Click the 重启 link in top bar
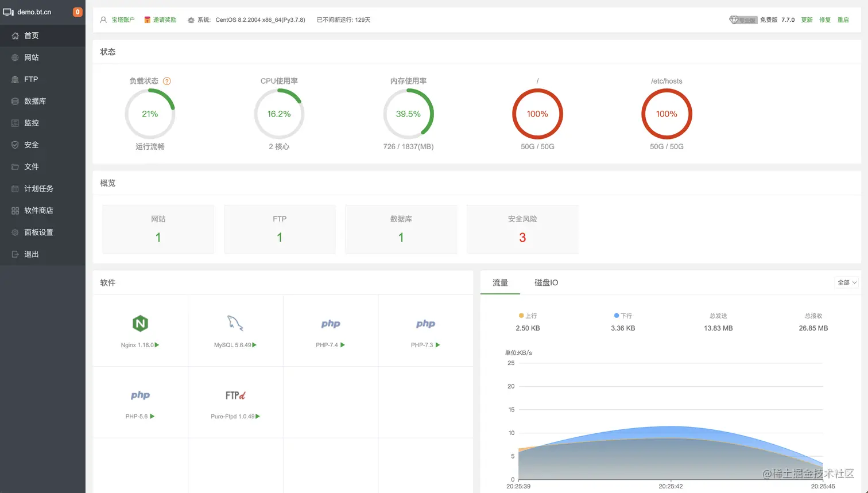868x493 pixels. coord(843,20)
